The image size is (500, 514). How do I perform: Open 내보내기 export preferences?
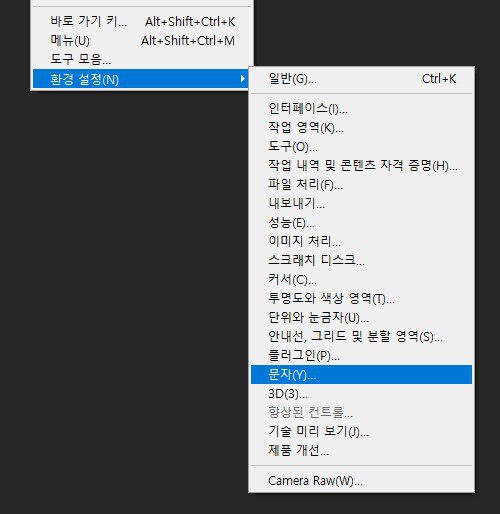pyautogui.click(x=361, y=203)
